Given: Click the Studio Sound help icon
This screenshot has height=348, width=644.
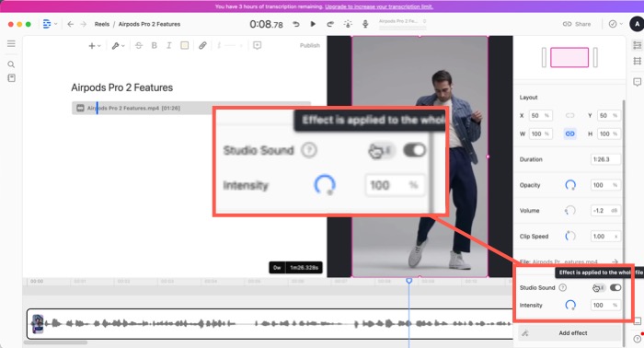Looking at the screenshot, I should click(563, 287).
